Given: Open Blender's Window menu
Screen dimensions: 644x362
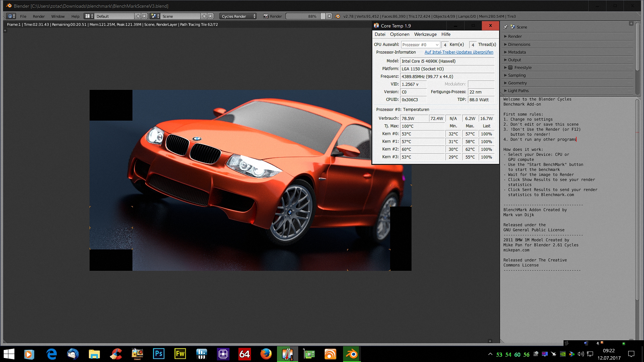Looking at the screenshot, I should pos(58,16).
